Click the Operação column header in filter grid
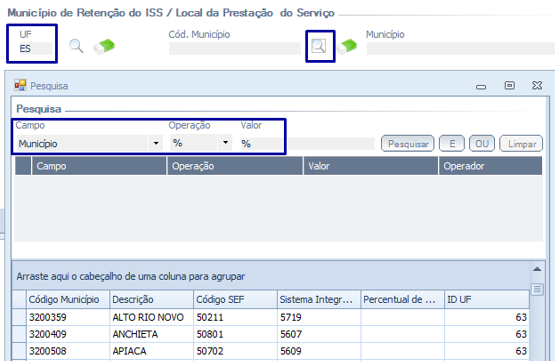This screenshot has height=361, width=555. click(x=235, y=166)
